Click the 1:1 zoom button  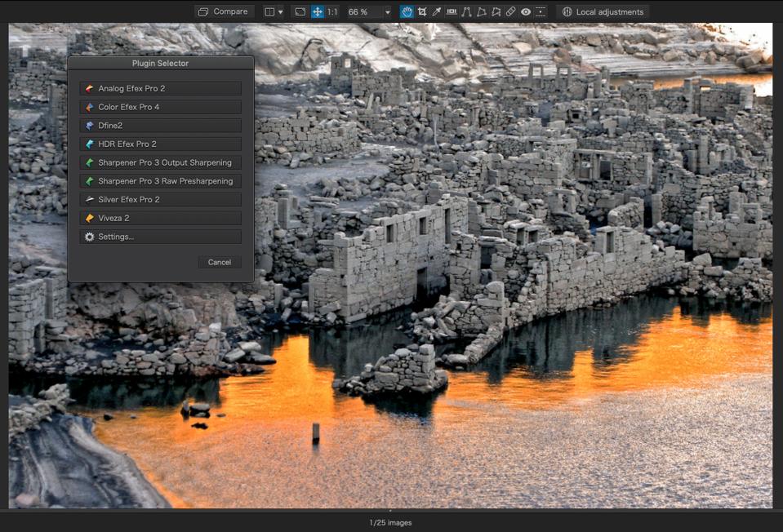click(332, 12)
